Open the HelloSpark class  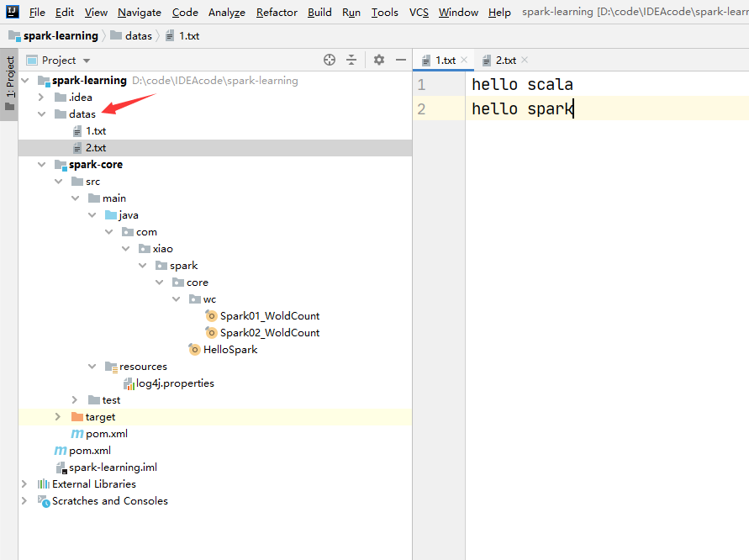[x=230, y=349]
